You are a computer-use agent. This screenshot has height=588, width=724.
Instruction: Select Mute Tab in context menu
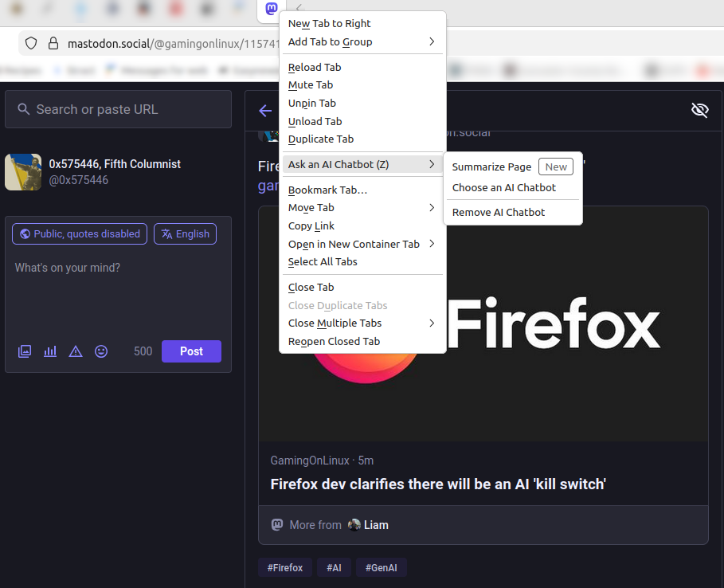tap(311, 85)
